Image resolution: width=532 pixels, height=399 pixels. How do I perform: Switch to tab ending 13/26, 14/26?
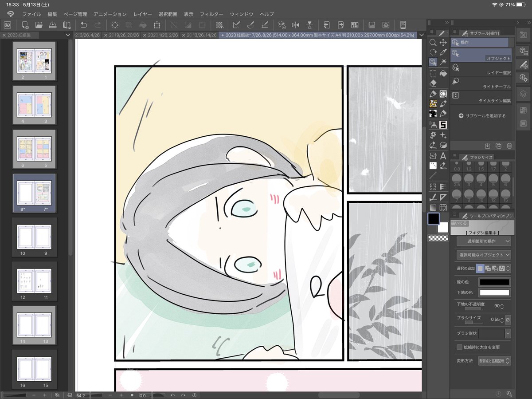coord(200,35)
